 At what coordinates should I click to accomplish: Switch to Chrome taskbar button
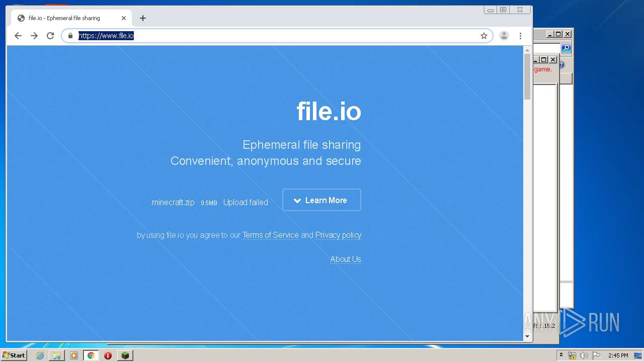click(x=91, y=355)
